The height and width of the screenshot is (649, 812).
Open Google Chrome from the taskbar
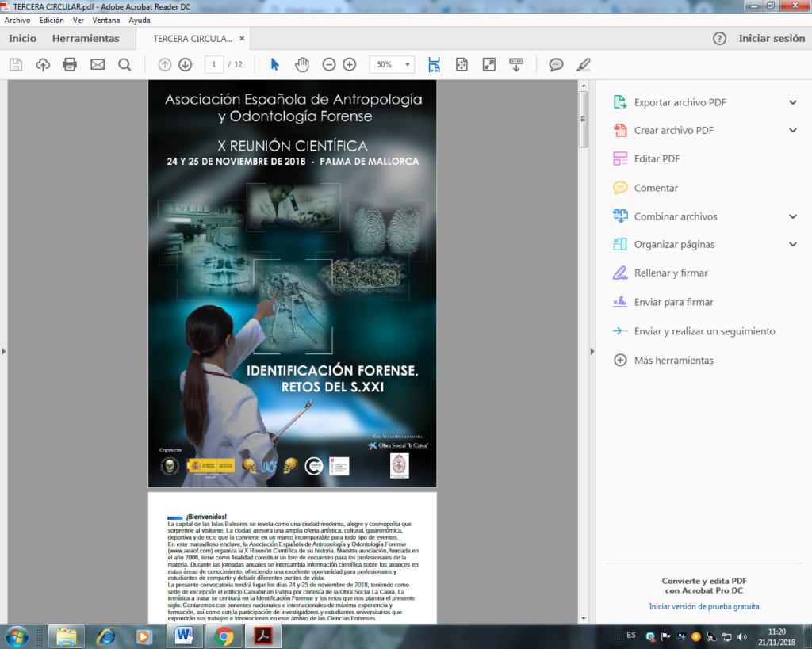pyautogui.click(x=224, y=636)
